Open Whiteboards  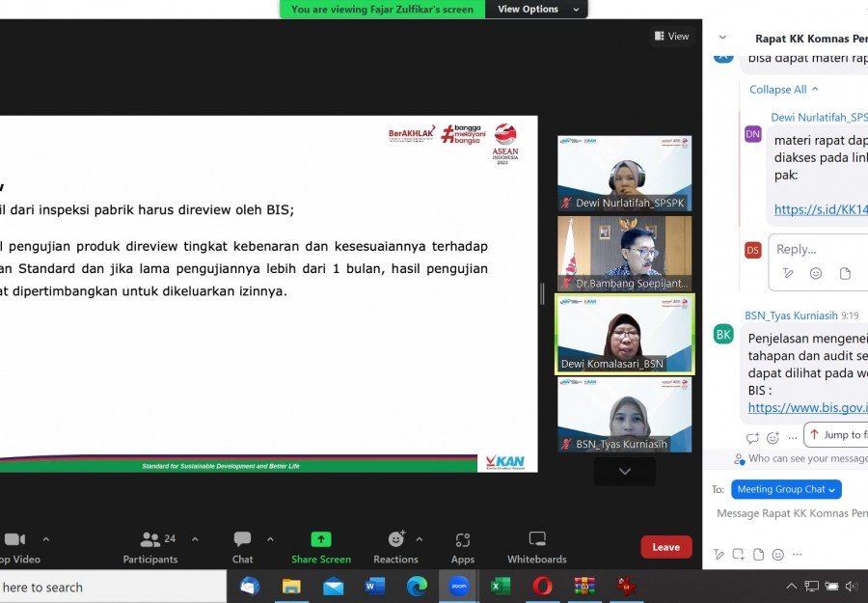click(x=537, y=547)
